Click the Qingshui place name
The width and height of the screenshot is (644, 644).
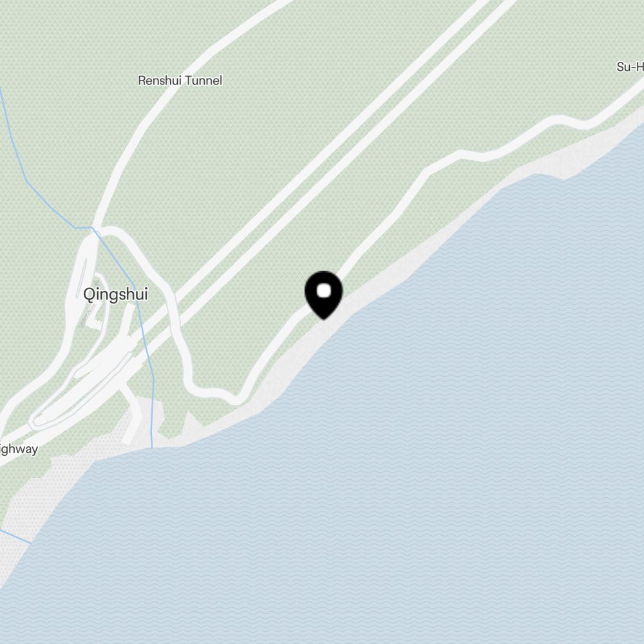click(x=115, y=294)
